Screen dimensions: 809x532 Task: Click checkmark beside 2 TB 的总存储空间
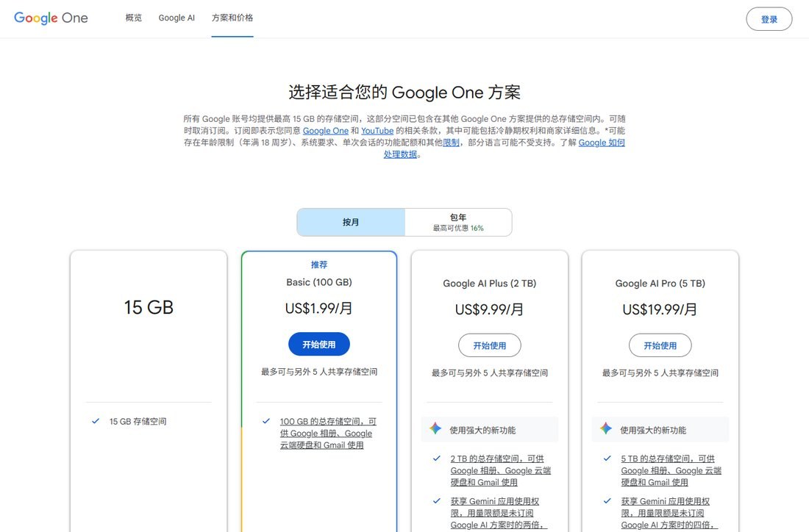pyautogui.click(x=437, y=459)
